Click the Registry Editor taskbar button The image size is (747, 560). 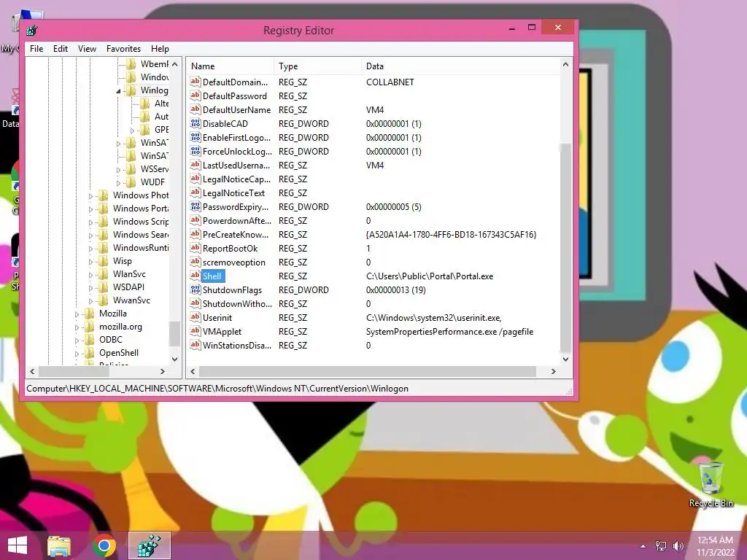149,545
